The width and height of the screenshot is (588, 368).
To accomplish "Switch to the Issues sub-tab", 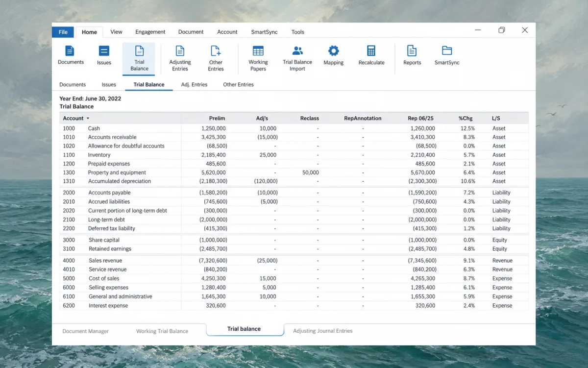I will tap(109, 85).
